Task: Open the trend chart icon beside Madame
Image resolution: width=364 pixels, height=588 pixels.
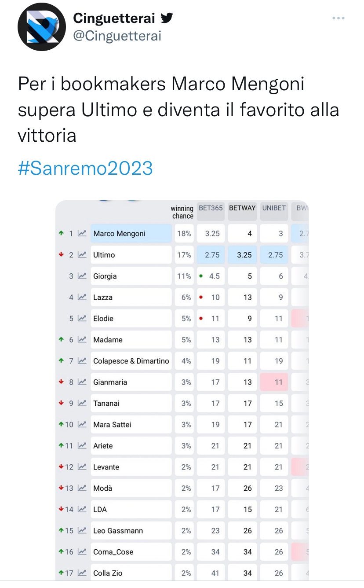Action: coord(82,339)
